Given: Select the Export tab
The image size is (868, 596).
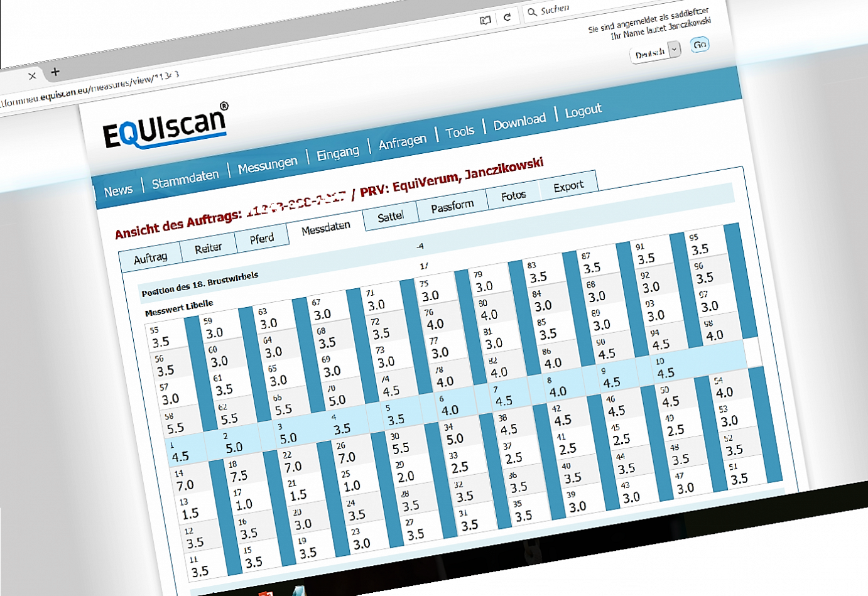Looking at the screenshot, I should point(568,187).
